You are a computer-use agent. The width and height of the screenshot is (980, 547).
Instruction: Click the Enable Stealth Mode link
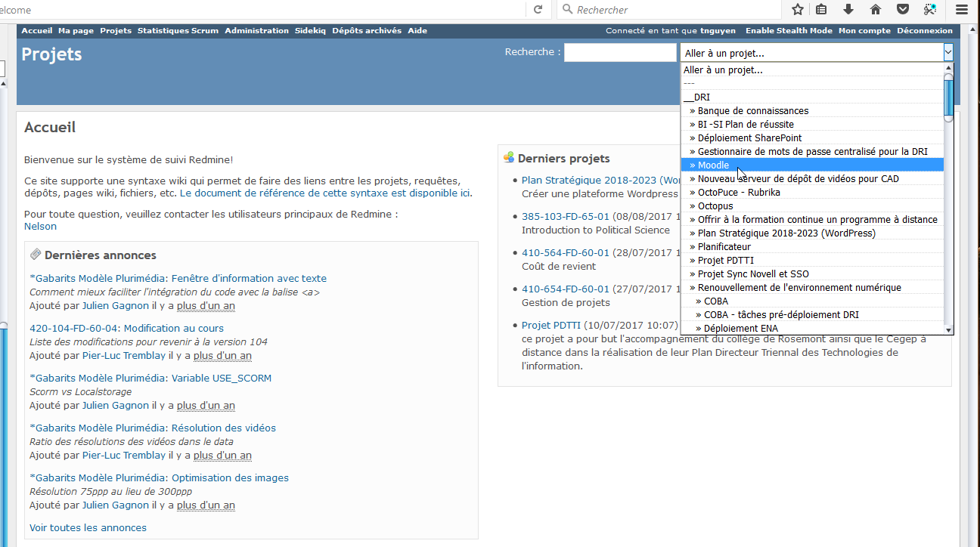click(789, 31)
